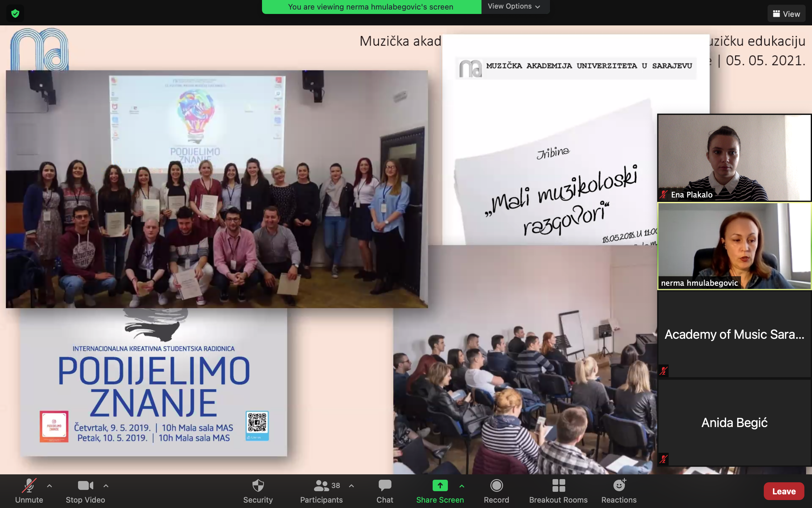This screenshot has height=508, width=812.
Task: Click the 'PODIJELIMO ZNANJE' poster title
Action: (154, 386)
